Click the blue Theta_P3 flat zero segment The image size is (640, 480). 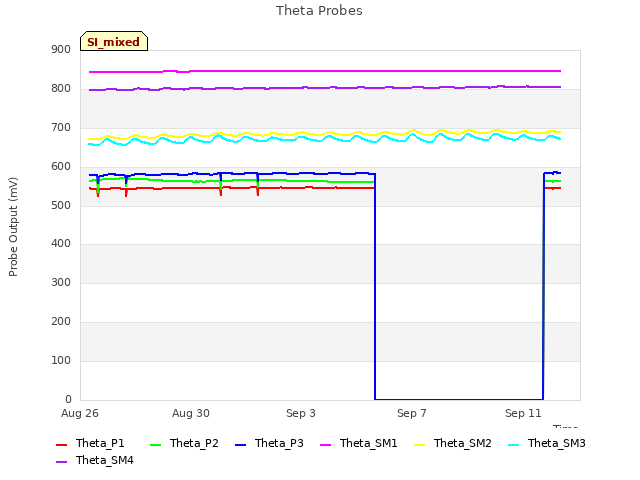coord(459,399)
